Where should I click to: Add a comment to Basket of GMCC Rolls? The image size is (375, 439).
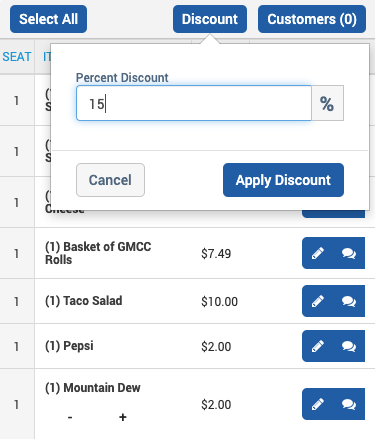[x=349, y=253]
